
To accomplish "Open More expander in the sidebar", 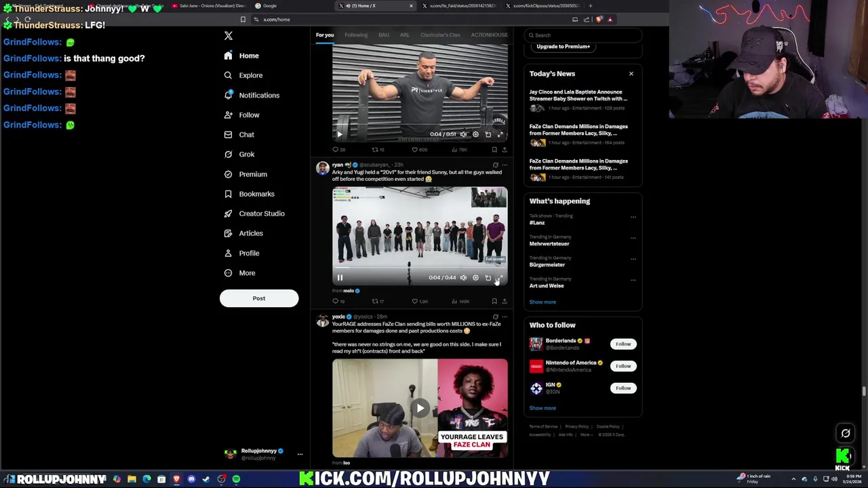I will [239, 273].
